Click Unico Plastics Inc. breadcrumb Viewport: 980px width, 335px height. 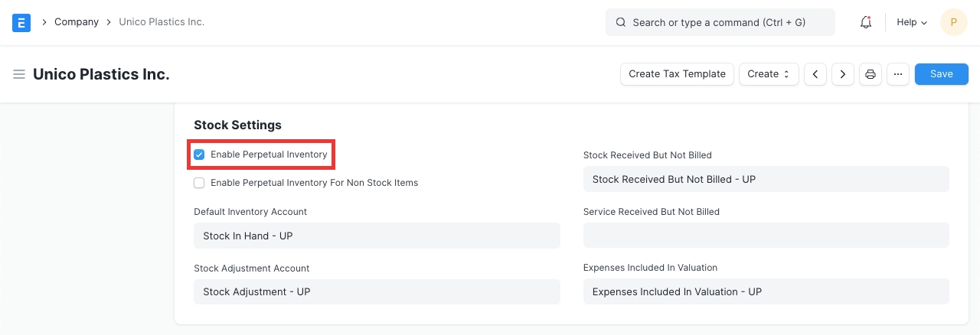pos(162,22)
